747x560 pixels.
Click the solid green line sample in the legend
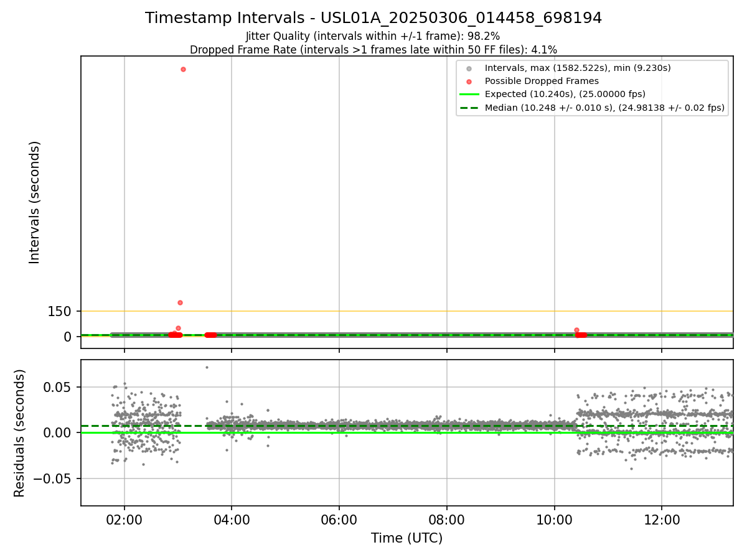click(x=469, y=95)
